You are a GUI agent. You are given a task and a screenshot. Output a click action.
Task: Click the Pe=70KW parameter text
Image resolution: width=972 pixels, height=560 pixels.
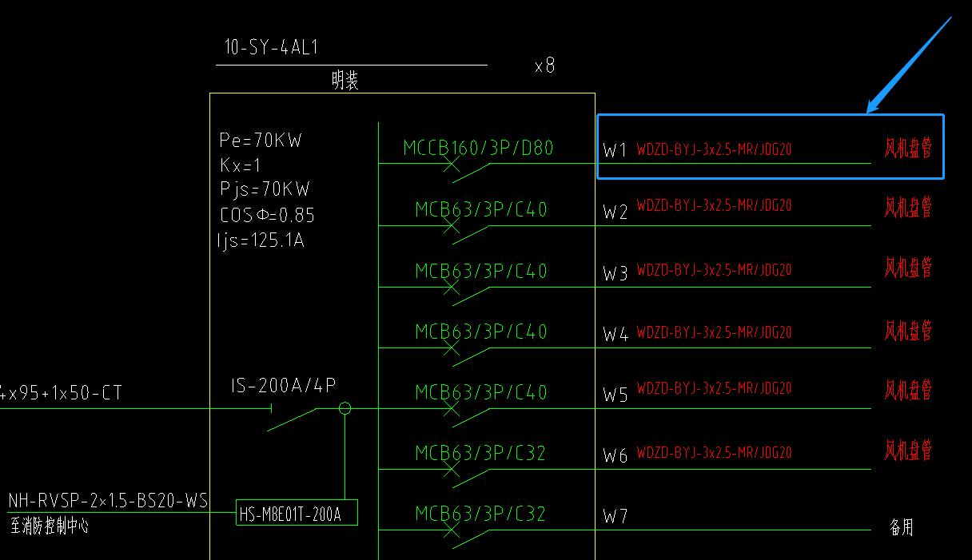tap(261, 141)
